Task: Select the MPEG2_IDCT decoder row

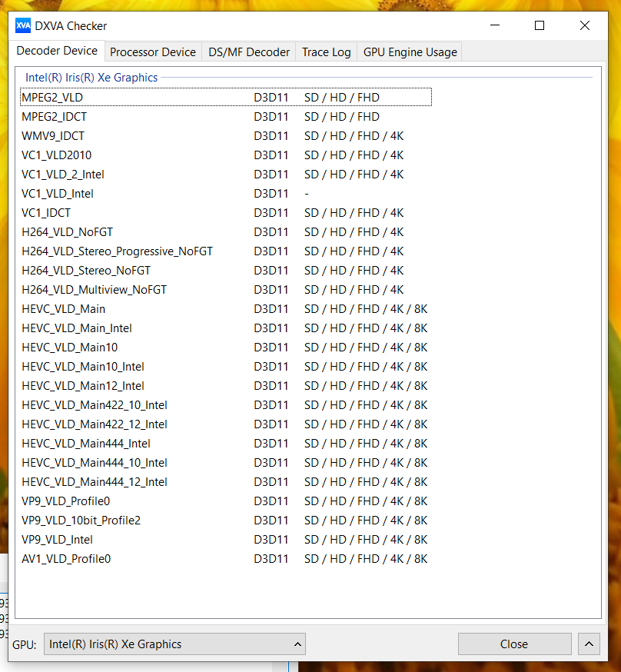Action: click(x=226, y=117)
